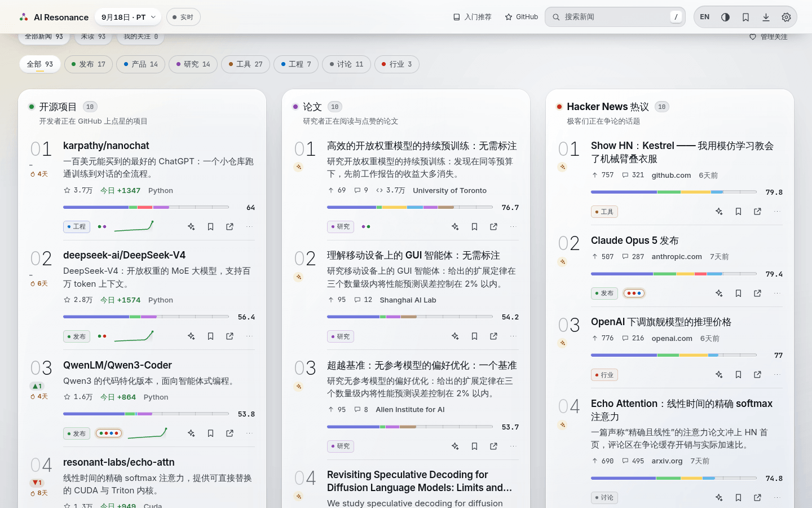Open settings gear in the header
This screenshot has height=508, width=812.
click(786, 17)
